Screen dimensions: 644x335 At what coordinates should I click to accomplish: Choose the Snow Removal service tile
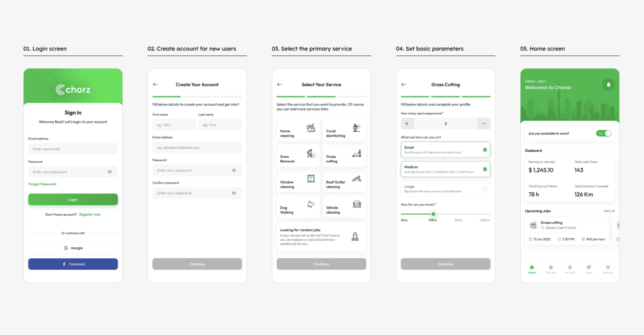pos(298,156)
